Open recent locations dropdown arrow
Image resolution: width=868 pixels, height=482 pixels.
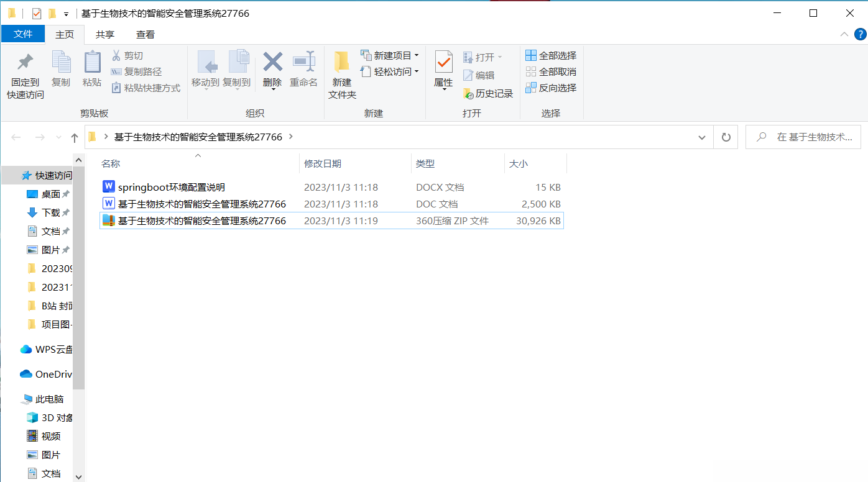click(x=58, y=137)
